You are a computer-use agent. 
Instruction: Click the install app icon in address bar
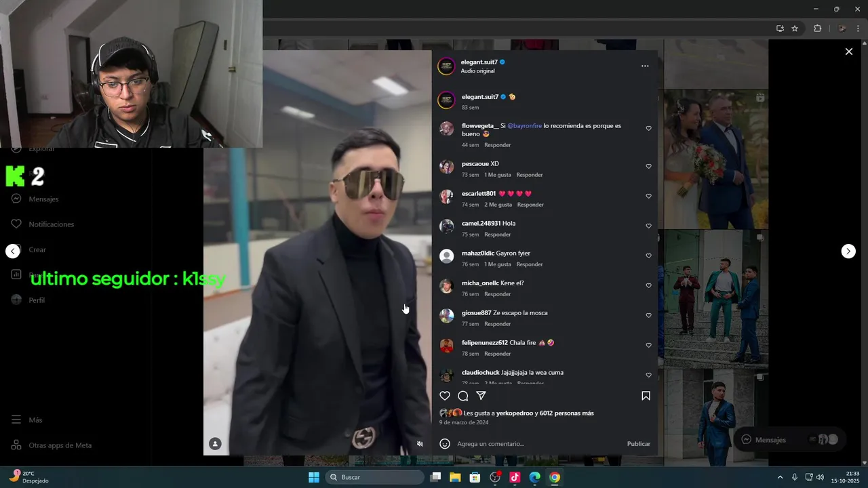pyautogui.click(x=780, y=28)
